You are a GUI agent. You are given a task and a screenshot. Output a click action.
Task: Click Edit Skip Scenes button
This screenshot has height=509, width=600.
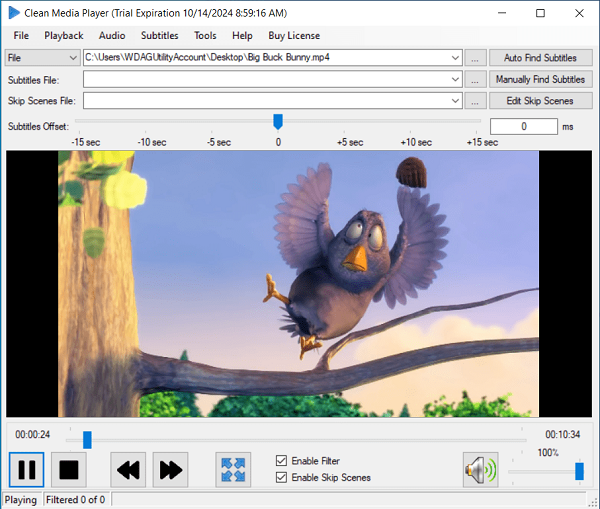coord(541,101)
